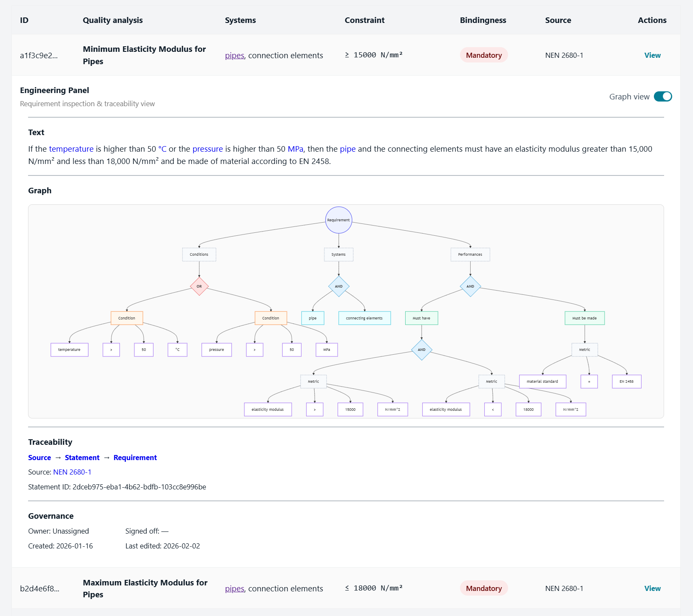Click the °C unit link in text
This screenshot has width=693, height=616.
point(162,149)
